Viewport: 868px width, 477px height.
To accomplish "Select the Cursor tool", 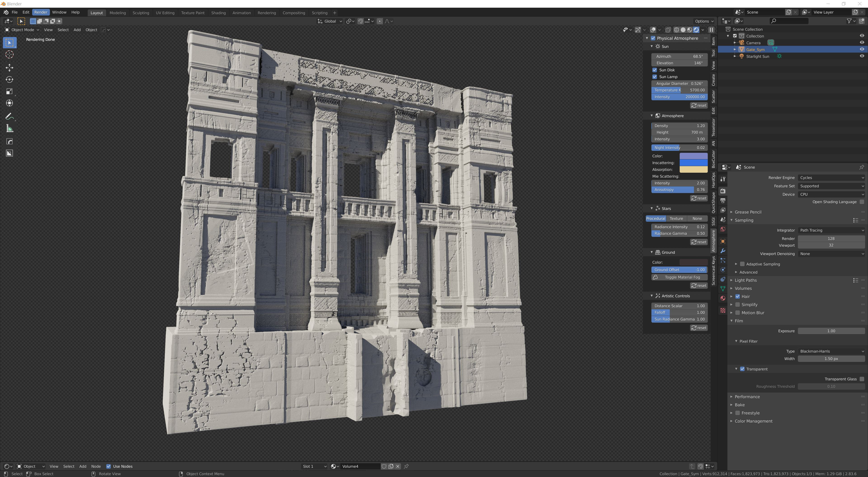I will [x=9, y=55].
